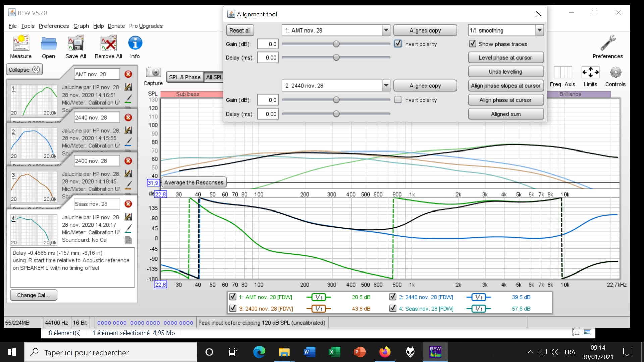
Task: Expand the 2: 2440 nov. 28 dropdown
Action: 386,85
